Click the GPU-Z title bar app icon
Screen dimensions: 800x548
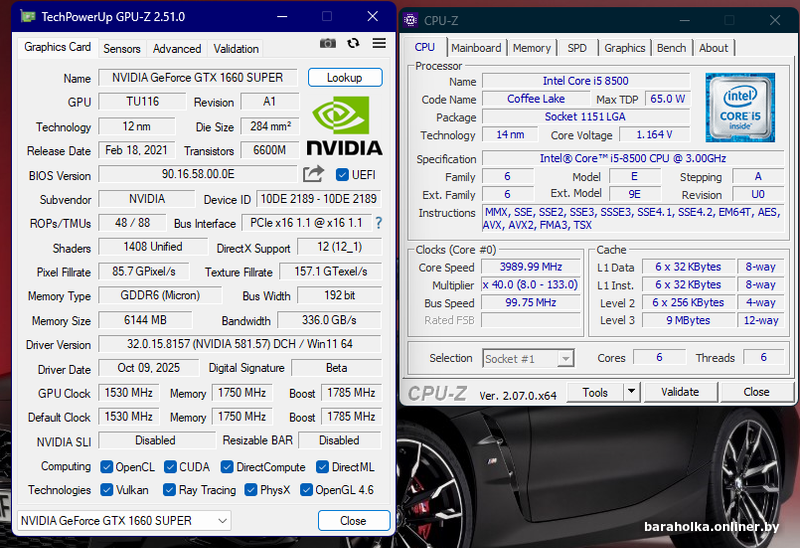(28, 16)
